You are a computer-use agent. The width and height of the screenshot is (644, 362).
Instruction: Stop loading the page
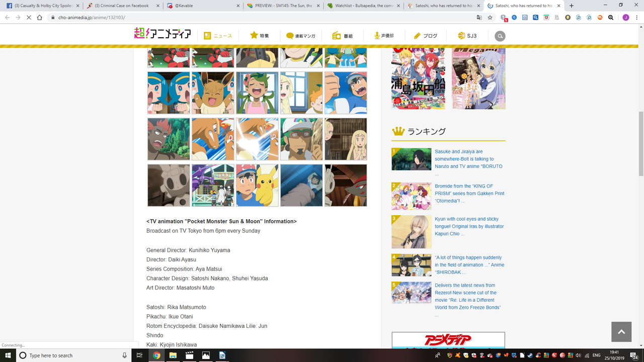click(29, 17)
